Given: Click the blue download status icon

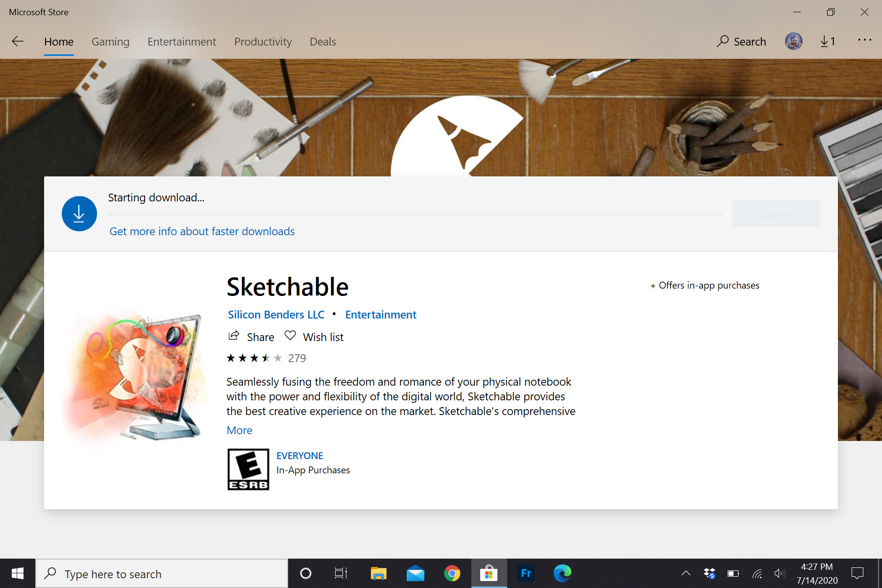Looking at the screenshot, I should pos(79,214).
